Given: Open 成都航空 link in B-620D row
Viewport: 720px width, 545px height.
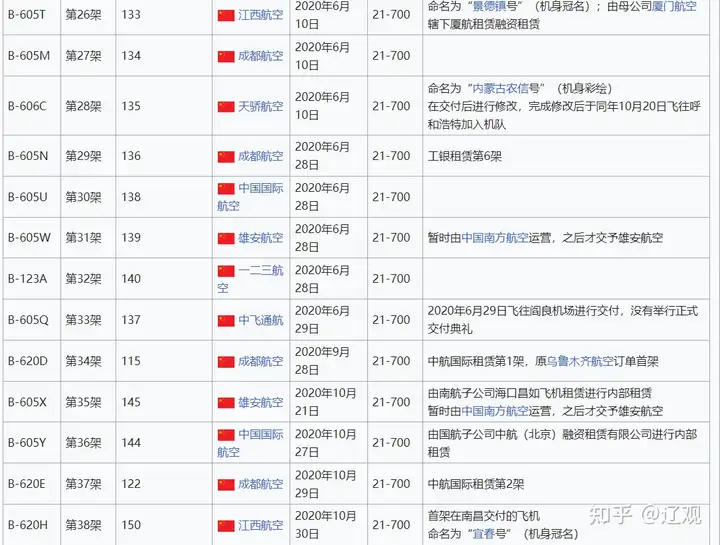Looking at the screenshot, I should [x=260, y=361].
